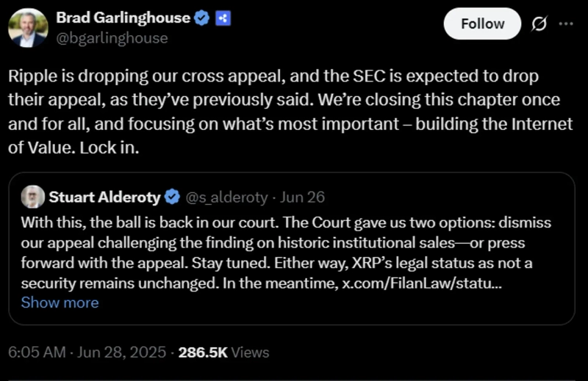Viewport: 588px width, 381px height.
Task: Open the Grok icon beside Follow
Action: [539, 24]
